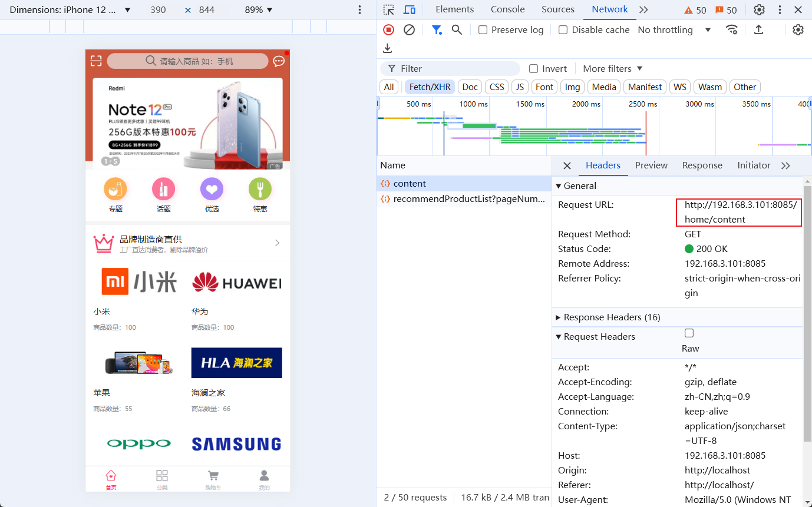
Task: Tap the Redmi Note 12 banner
Action: click(187, 123)
